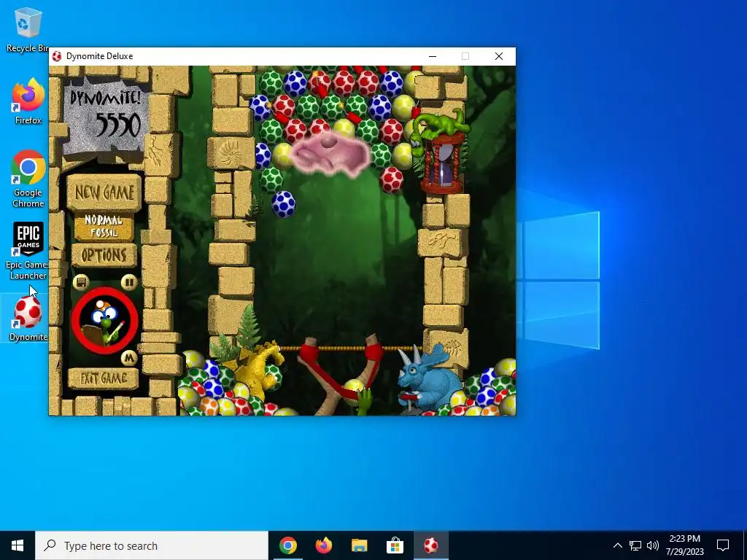Select the Firefox desktop shortcut

28,101
